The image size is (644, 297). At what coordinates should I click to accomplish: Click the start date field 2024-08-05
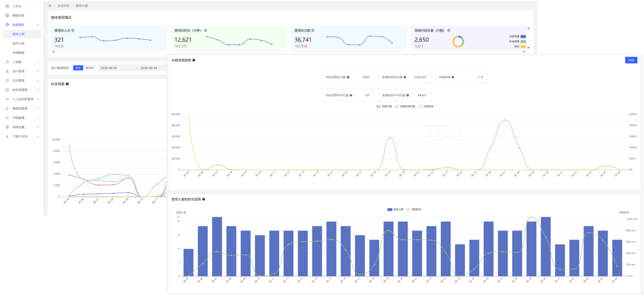click(x=109, y=68)
